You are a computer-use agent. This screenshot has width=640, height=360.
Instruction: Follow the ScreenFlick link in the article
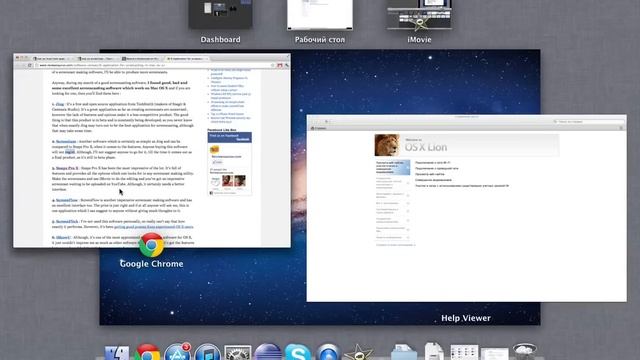pos(67,222)
